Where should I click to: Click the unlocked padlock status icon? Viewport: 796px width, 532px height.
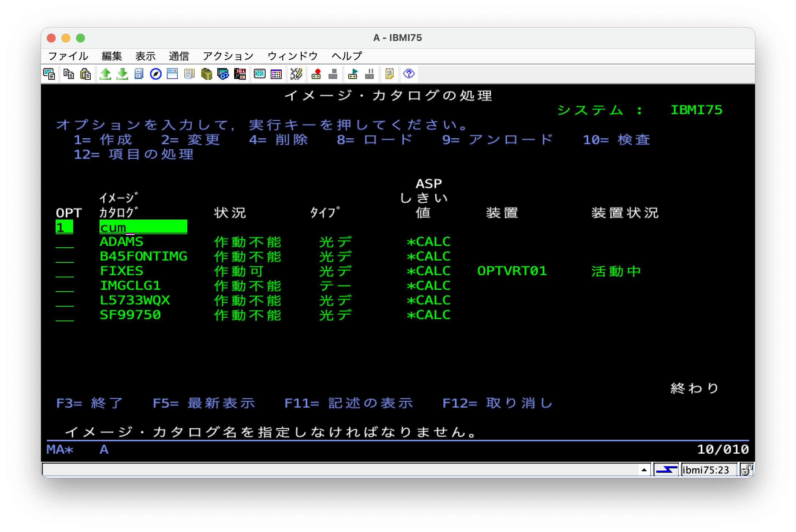746,470
